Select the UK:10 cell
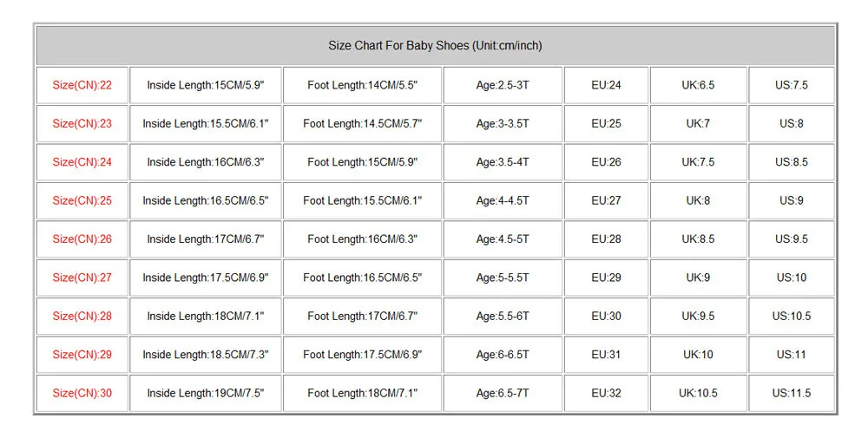 point(698,354)
